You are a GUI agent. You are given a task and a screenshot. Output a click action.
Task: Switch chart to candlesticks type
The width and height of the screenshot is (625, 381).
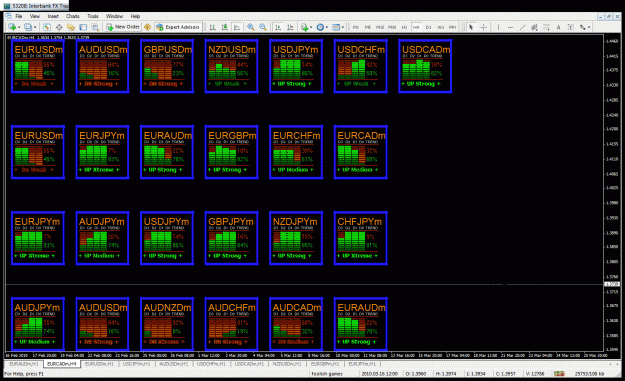(x=225, y=27)
